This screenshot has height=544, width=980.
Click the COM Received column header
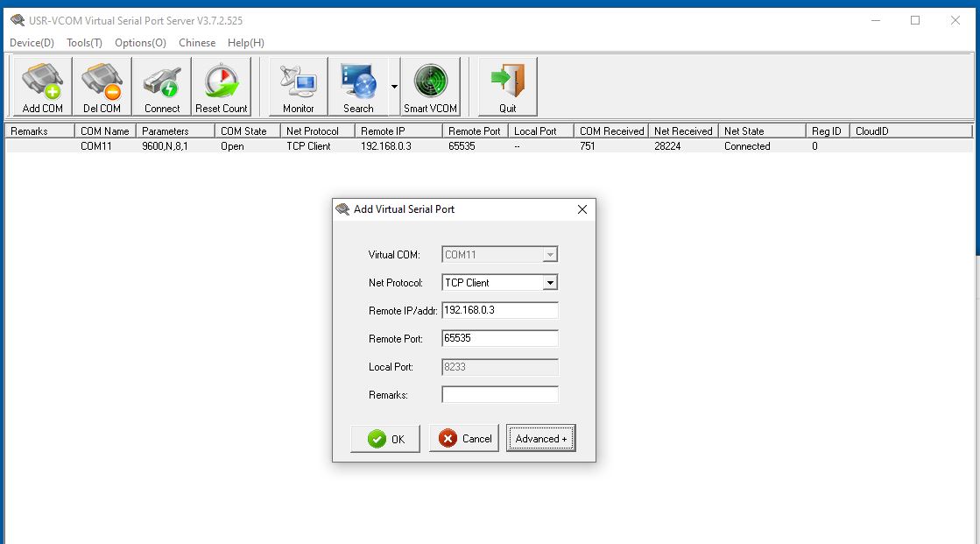(610, 131)
